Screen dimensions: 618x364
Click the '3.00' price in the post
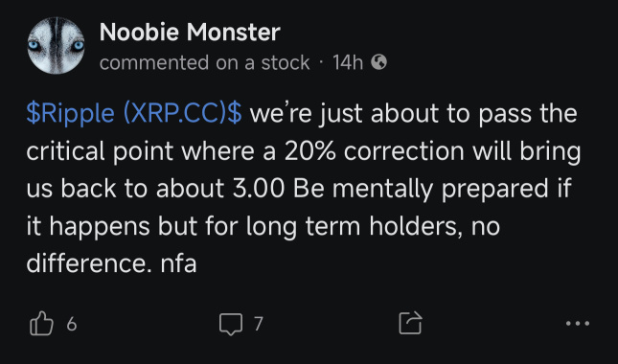pos(258,189)
